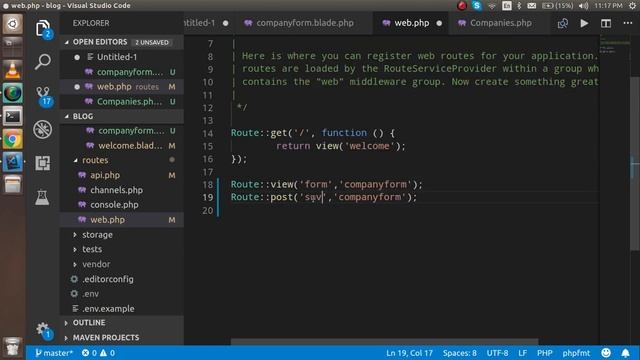Click the editor horizontal scrollbar
640x360 pixels.
384,342
